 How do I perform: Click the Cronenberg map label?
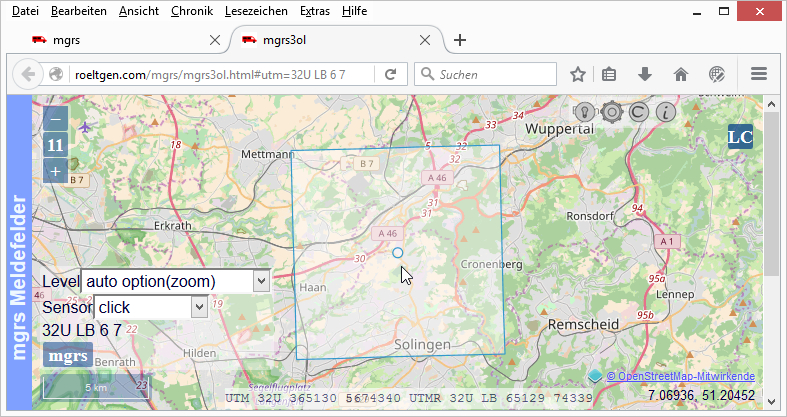491,264
